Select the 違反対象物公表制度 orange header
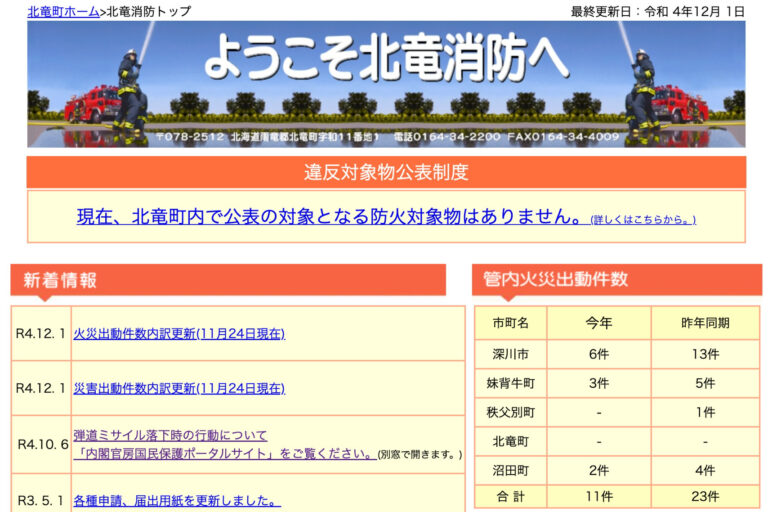The width and height of the screenshot is (768, 512). [386, 172]
